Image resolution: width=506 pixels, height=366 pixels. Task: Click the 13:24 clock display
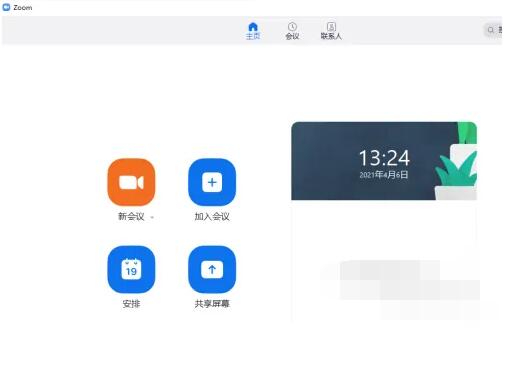tap(384, 158)
